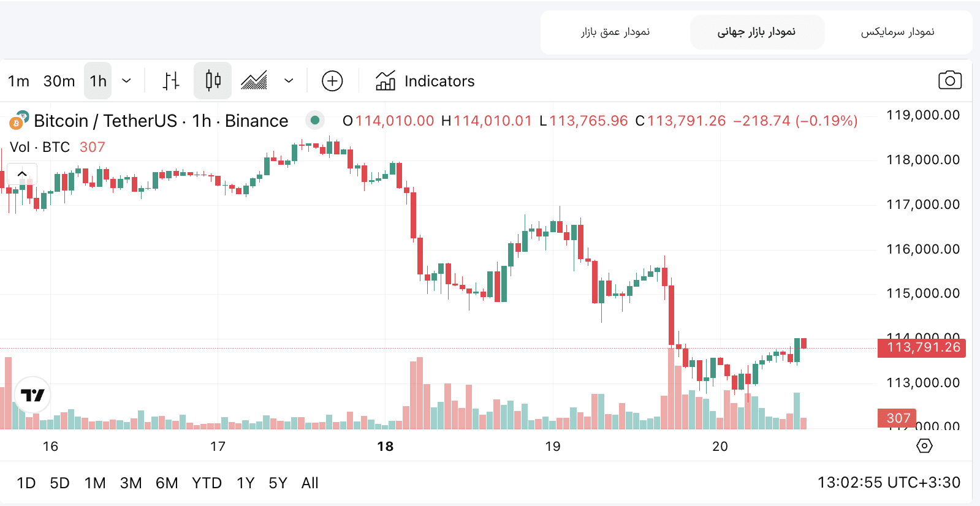Take a chart snapshot with camera icon
The image size is (980, 506).
tap(949, 80)
